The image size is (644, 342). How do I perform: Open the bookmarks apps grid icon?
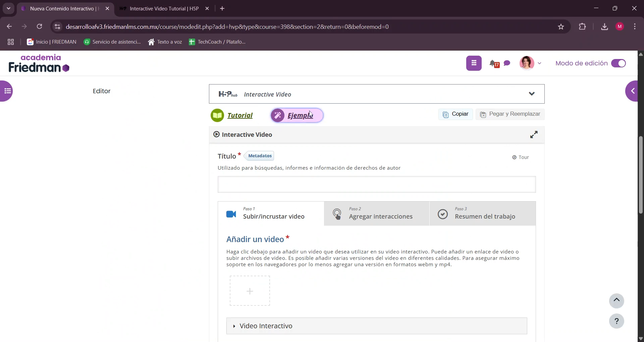pos(11,42)
